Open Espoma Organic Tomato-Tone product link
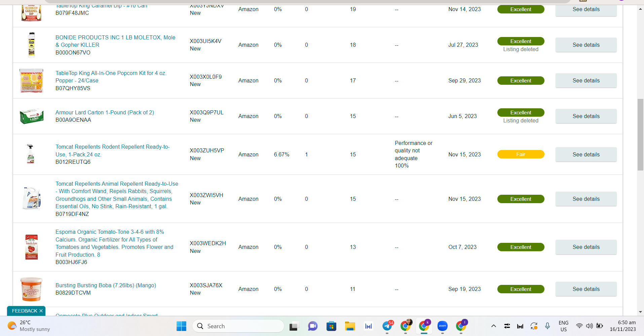644x336 pixels. click(x=114, y=243)
